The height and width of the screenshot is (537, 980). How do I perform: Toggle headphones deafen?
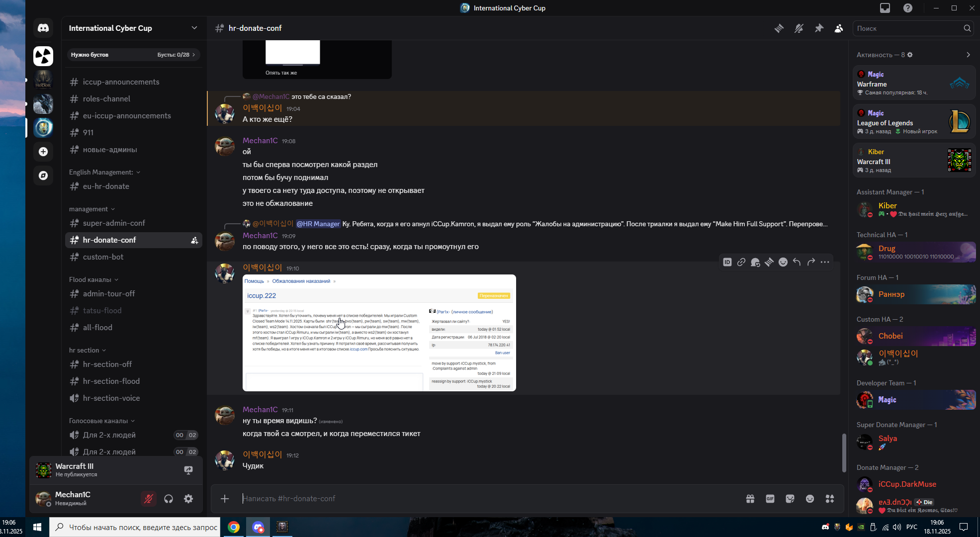click(169, 499)
